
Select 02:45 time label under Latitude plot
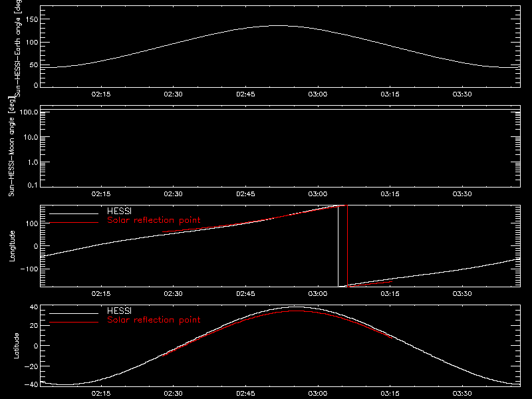[x=245, y=394]
